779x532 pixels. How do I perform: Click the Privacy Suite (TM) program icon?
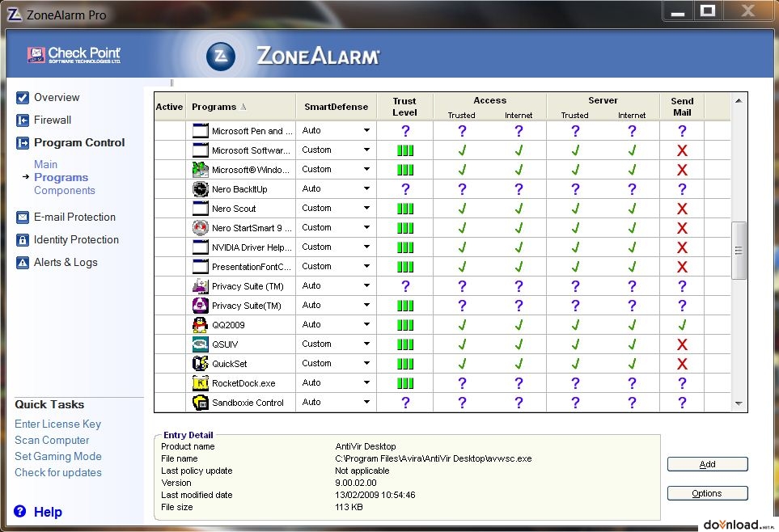point(201,285)
